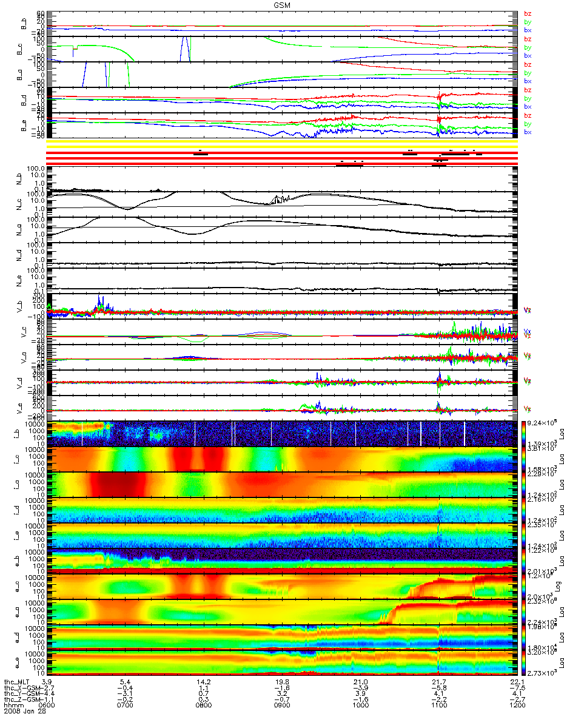This screenshot has width=564, height=728.
Task: Click the bx legend beside panel B_e
Action: [x=528, y=132]
